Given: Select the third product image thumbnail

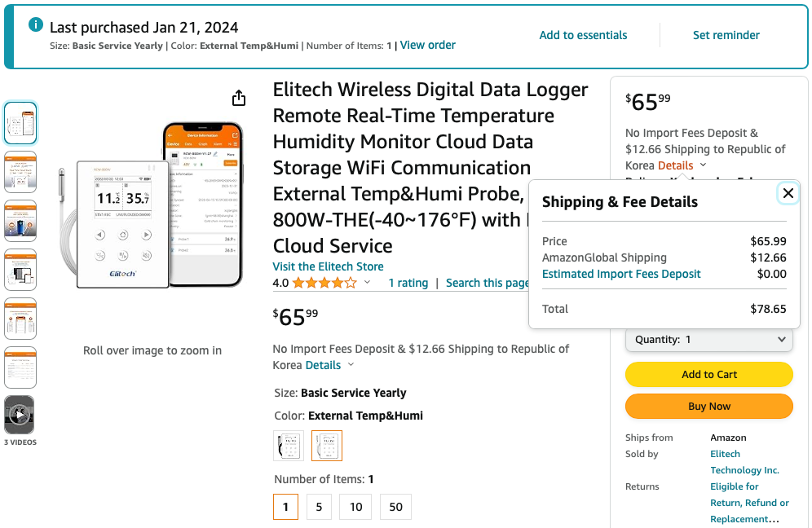Looking at the screenshot, I should tap(20, 220).
